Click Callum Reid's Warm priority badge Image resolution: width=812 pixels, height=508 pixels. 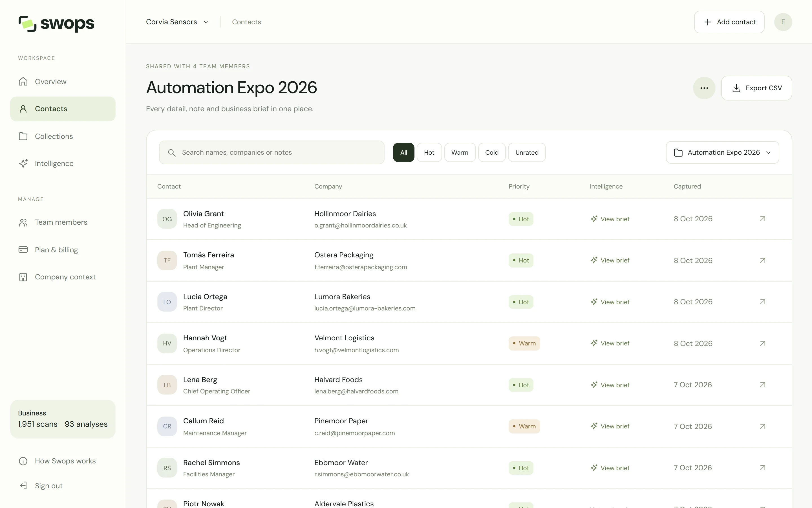pyautogui.click(x=524, y=426)
